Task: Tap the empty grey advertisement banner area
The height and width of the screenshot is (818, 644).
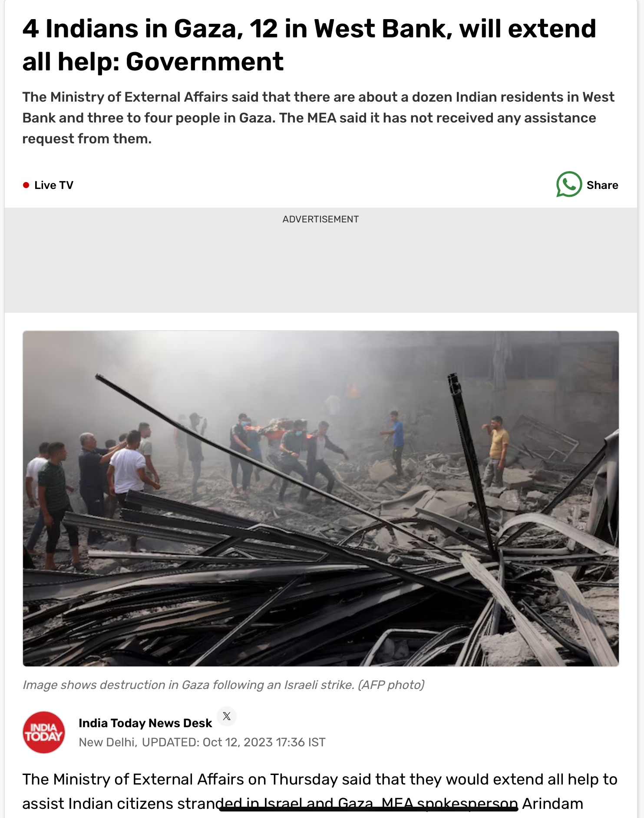Action: point(321,269)
